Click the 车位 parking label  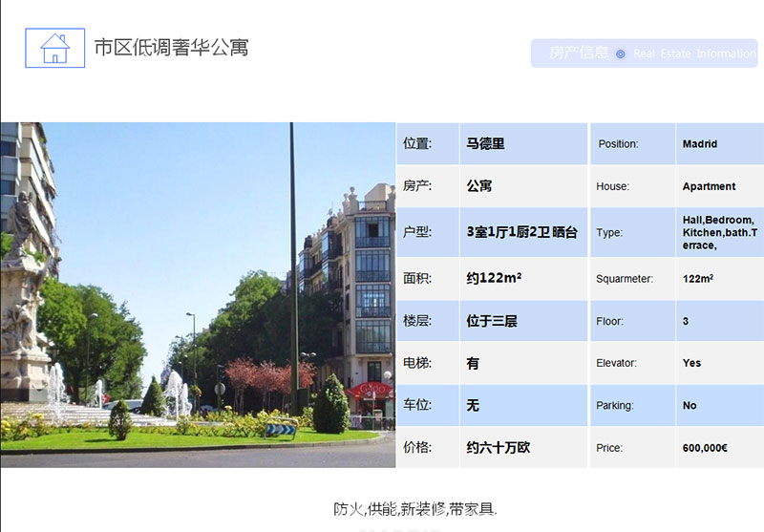click(x=418, y=405)
